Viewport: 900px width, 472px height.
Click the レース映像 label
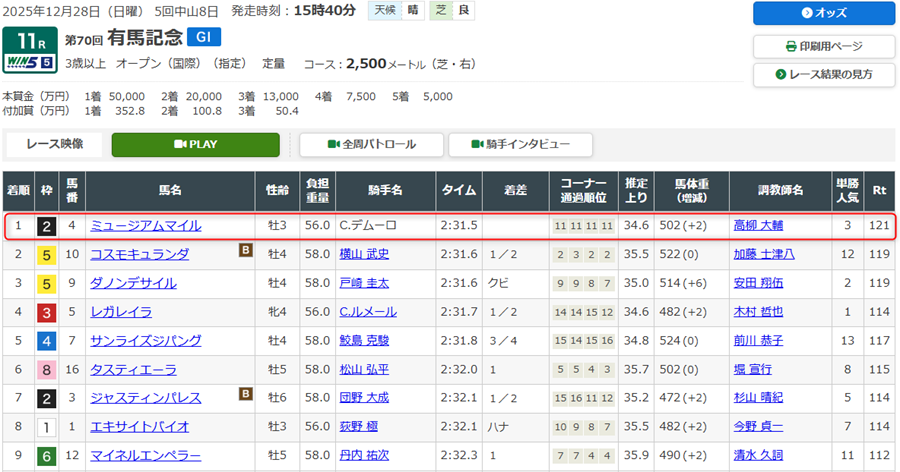[55, 144]
